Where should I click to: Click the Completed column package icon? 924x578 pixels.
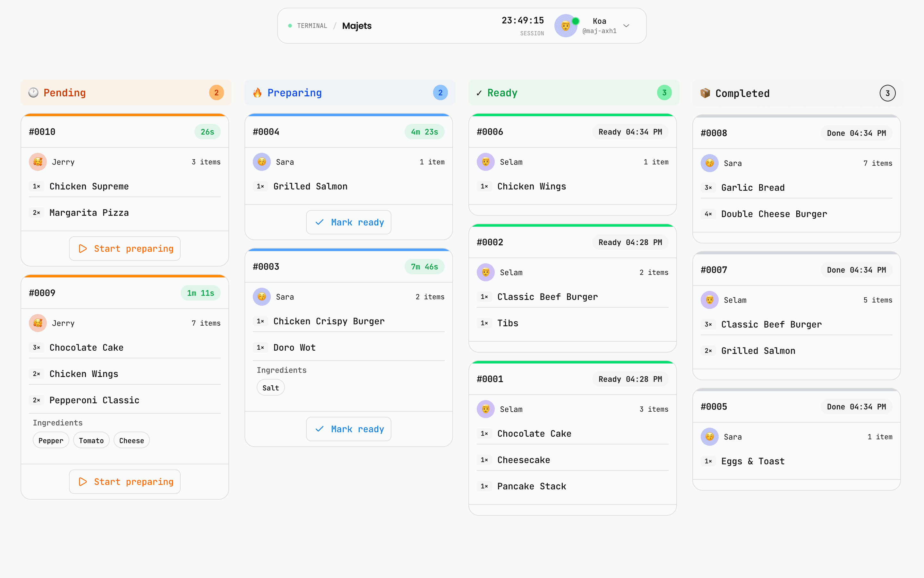pos(705,93)
